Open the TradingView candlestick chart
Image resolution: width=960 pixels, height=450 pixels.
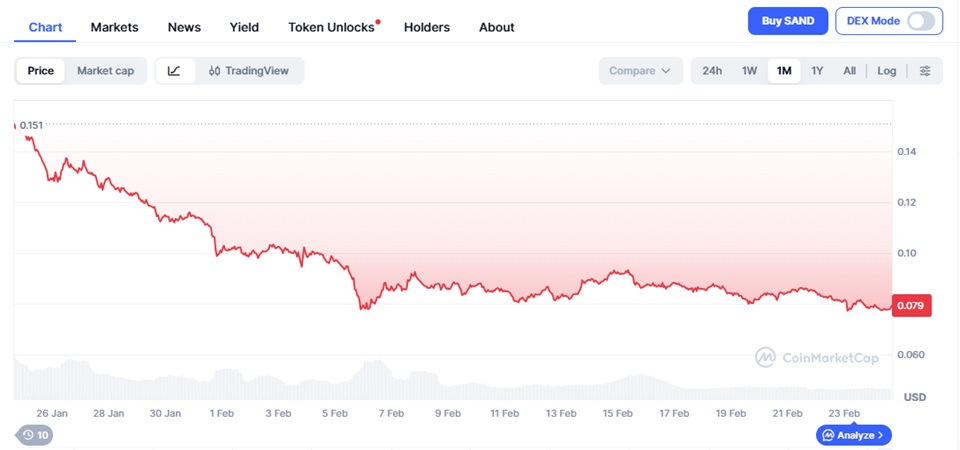click(x=248, y=71)
